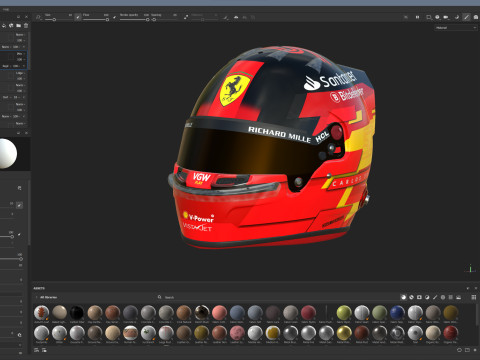This screenshot has height=360, width=480.
Task: Filter assets by half-filled circle icon
Action: 427,297
